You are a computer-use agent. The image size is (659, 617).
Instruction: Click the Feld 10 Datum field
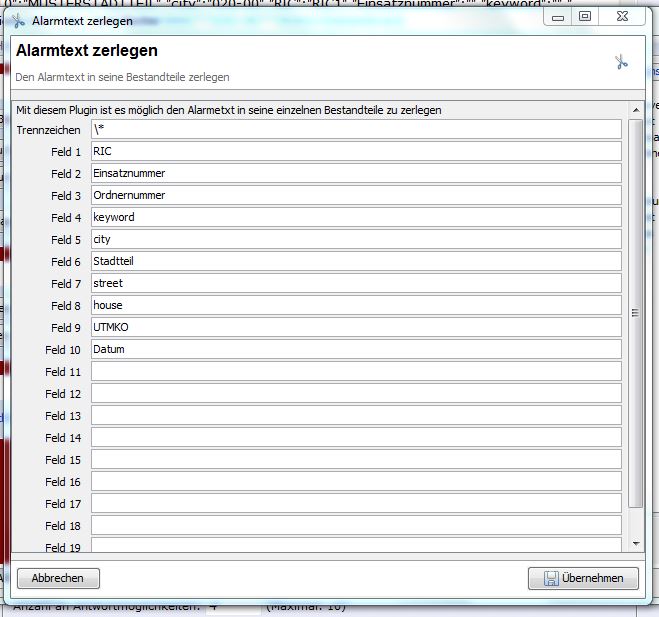pos(356,350)
